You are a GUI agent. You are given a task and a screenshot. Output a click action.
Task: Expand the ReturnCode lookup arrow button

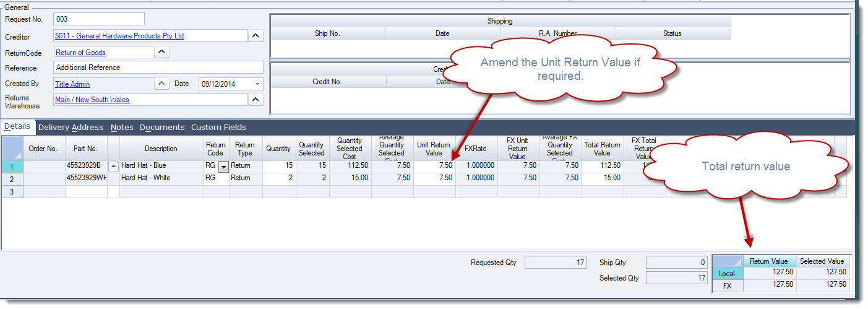pos(161,53)
